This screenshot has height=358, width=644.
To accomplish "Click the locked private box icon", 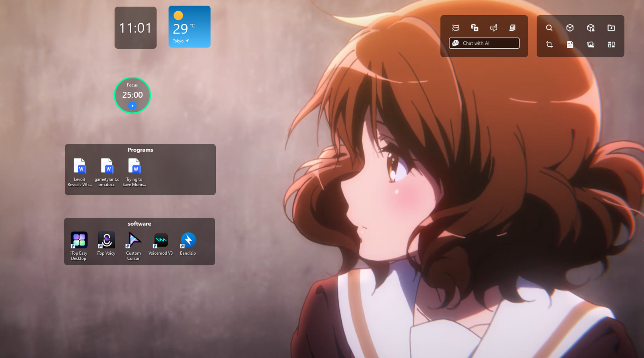I will coord(590,28).
